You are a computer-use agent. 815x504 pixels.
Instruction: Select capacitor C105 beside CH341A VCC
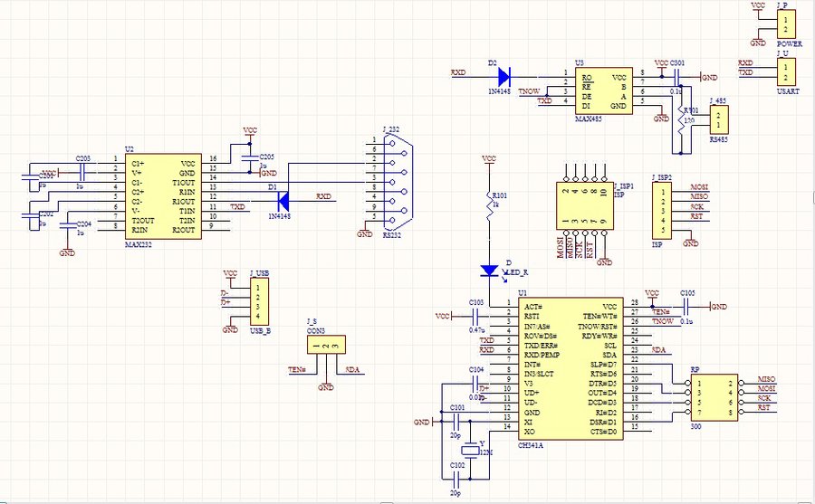click(x=687, y=307)
